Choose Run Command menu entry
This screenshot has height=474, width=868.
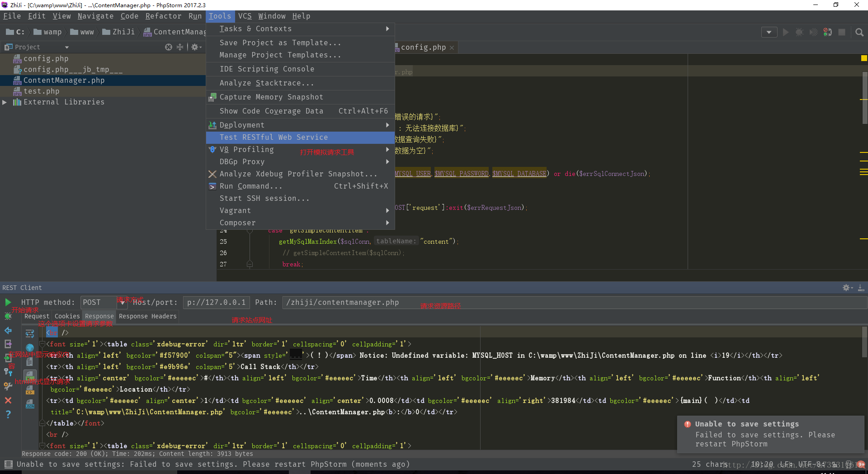[x=300, y=186]
